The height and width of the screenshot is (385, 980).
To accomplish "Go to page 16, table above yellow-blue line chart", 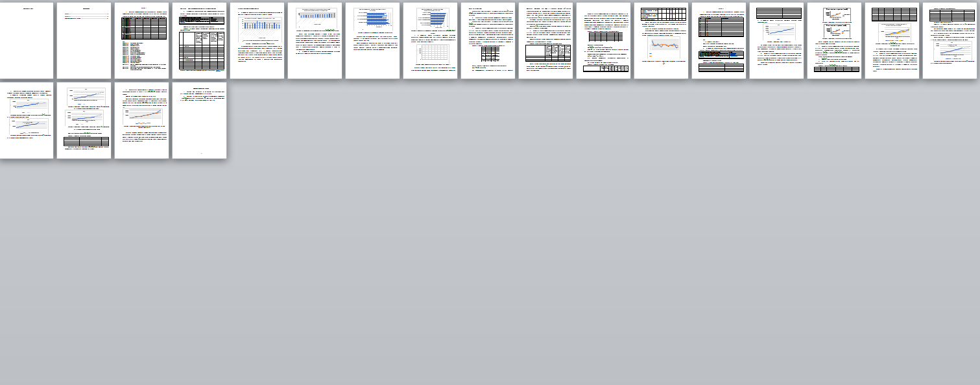I will 892,41.
